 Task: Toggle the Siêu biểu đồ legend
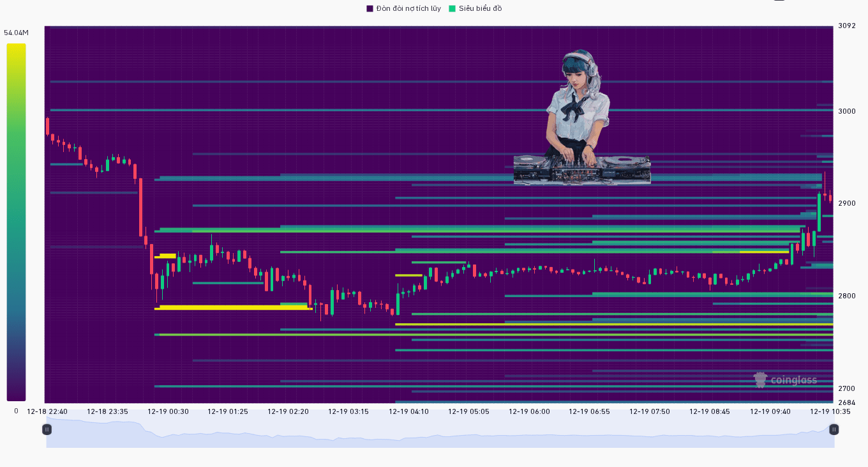click(475, 8)
